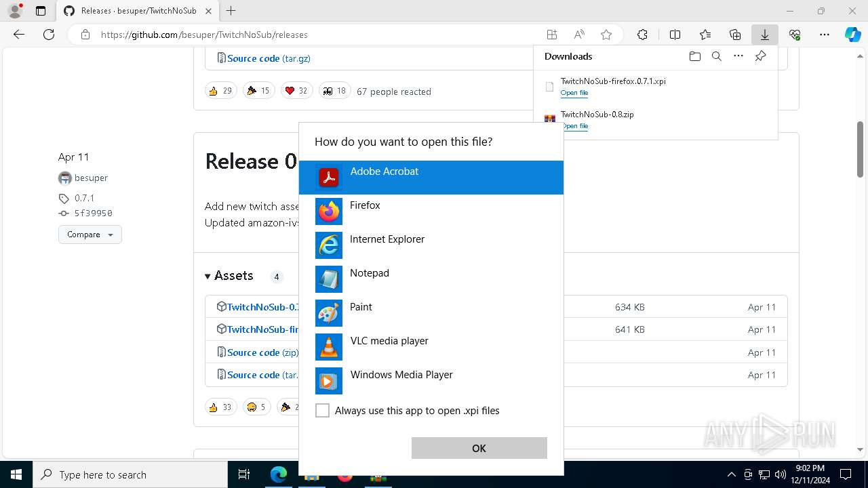Image resolution: width=868 pixels, height=488 pixels.
Task: Open Edge Settings and more menu
Action: click(825, 35)
